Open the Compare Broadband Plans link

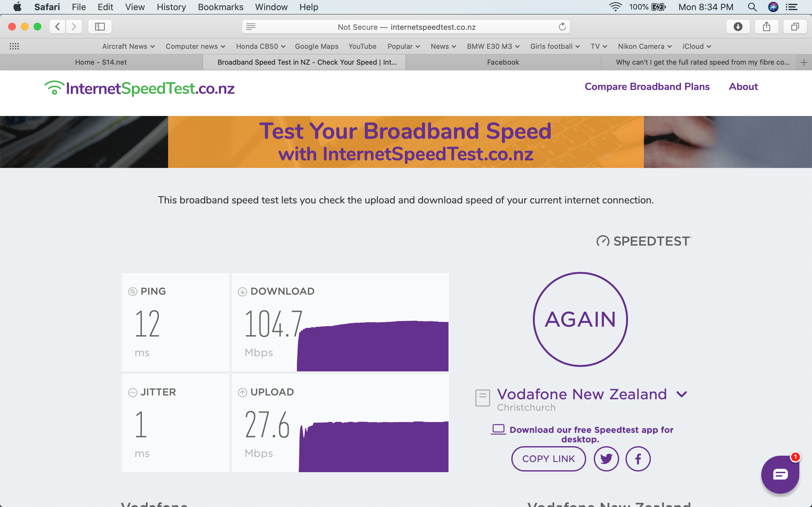pos(647,87)
